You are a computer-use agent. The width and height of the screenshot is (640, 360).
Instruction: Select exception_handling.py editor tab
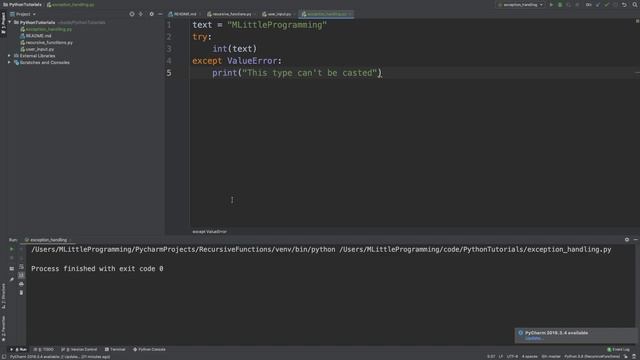(327, 14)
